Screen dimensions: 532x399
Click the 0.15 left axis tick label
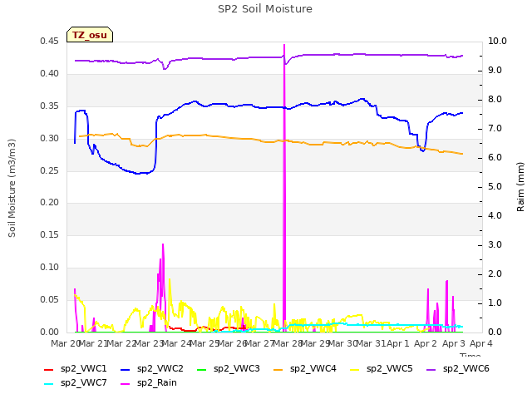point(49,234)
